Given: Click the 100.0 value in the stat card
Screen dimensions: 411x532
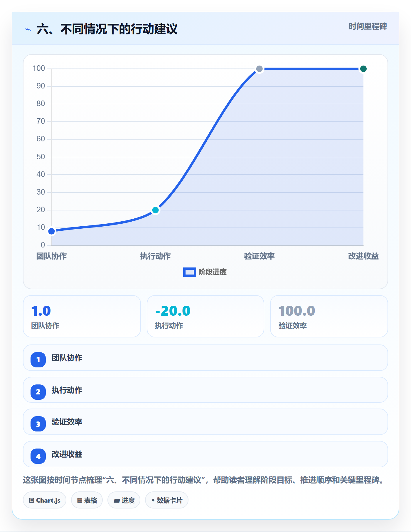Looking at the screenshot, I should [x=297, y=311].
